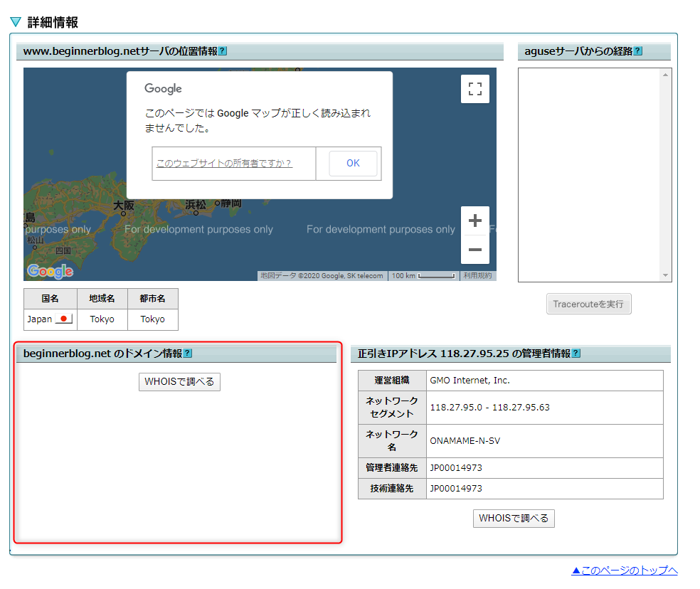700x589 pixels.
Task: Click the 国名 column header
Action: click(51, 299)
